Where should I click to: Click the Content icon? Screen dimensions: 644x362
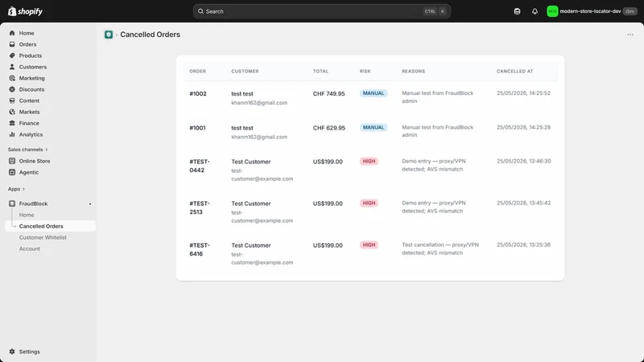[12, 101]
